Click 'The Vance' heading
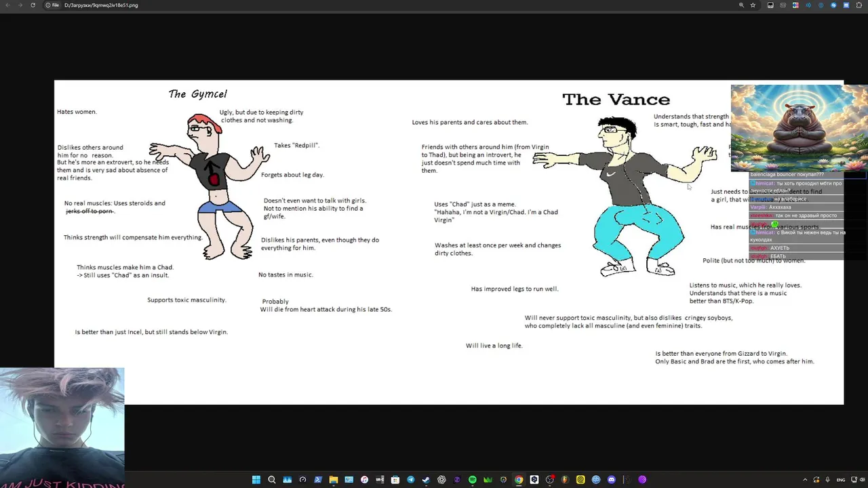868x488 pixels. [616, 100]
